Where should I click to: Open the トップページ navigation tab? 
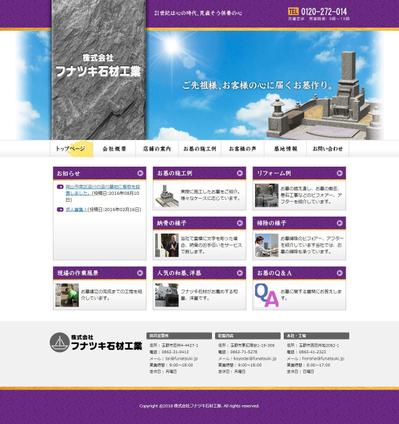(72, 149)
